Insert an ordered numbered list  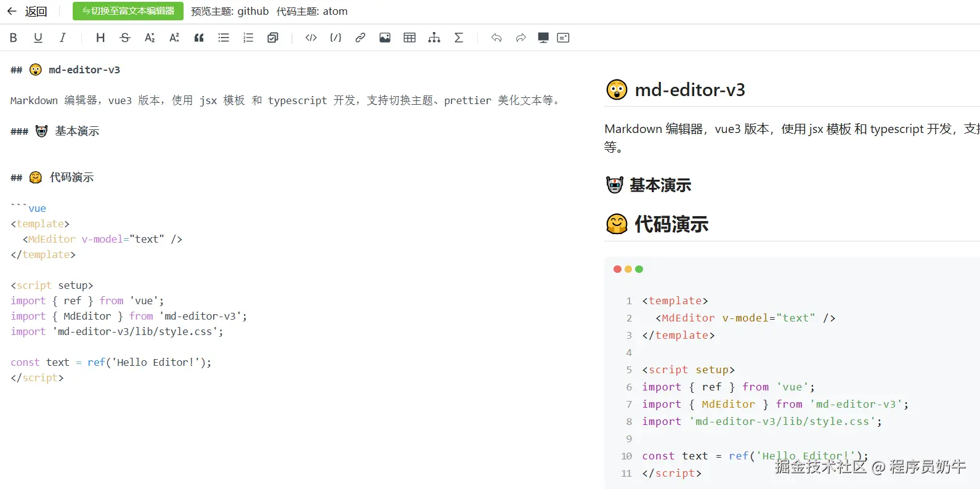(248, 38)
